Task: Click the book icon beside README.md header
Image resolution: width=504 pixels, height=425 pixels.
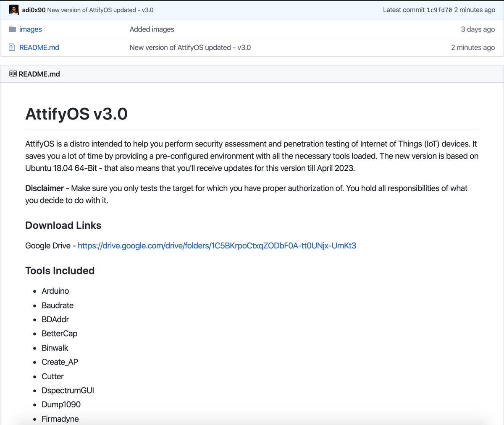Action: (x=12, y=73)
